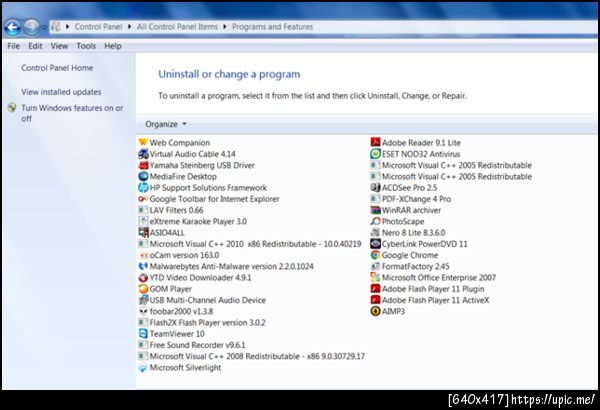The height and width of the screenshot is (410, 600).
Task: Click the foobar2000 alien icon
Action: (x=143, y=311)
